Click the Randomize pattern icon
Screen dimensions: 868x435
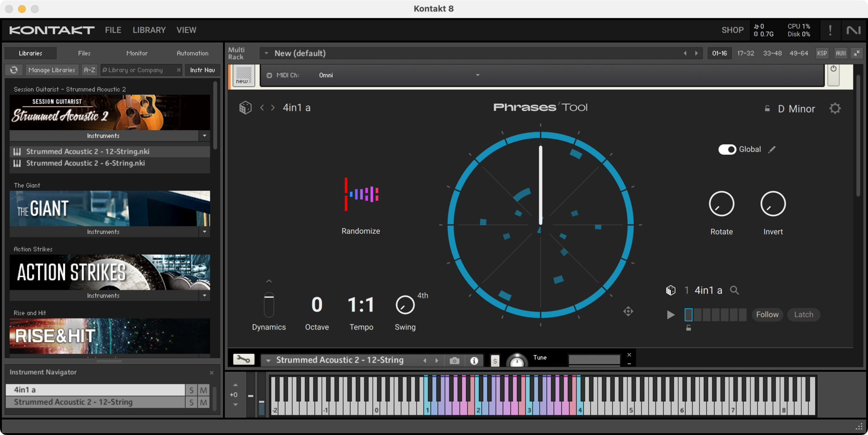click(361, 194)
